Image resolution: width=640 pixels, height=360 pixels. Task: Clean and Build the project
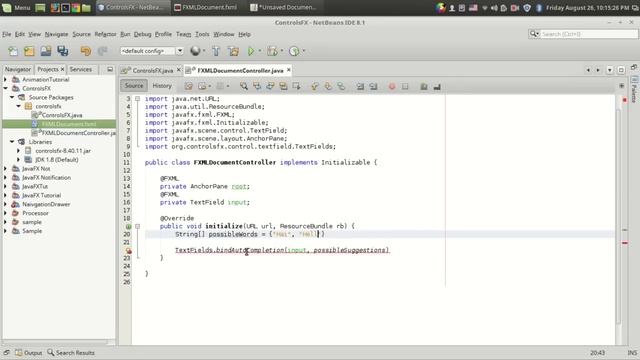point(233,51)
